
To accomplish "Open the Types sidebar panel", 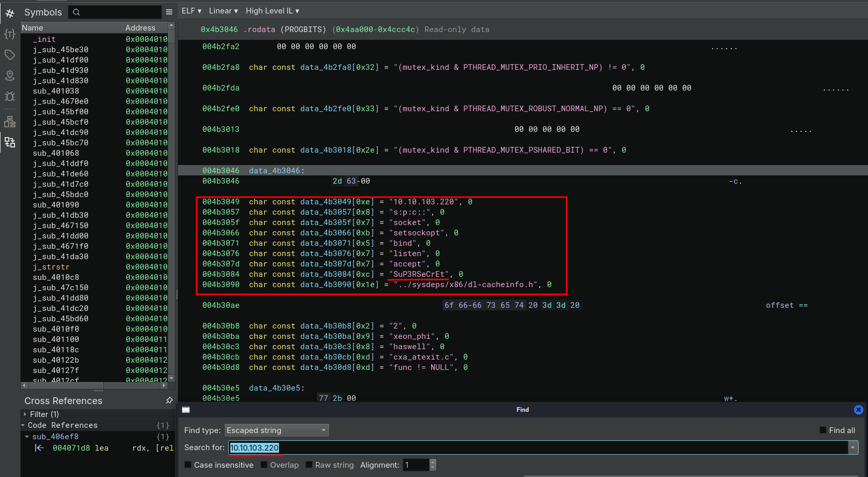I will [x=10, y=34].
